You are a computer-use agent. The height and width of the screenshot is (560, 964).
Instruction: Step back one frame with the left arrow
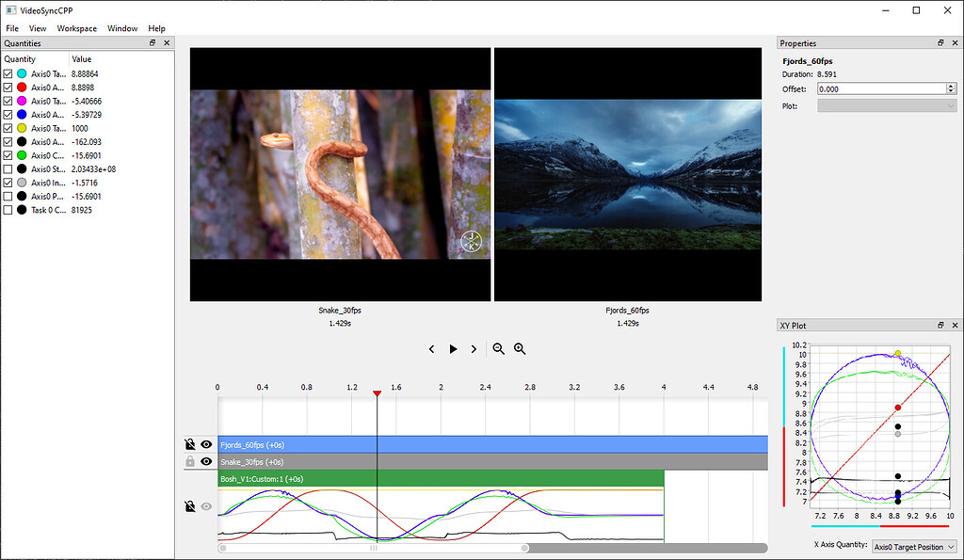[431, 348]
